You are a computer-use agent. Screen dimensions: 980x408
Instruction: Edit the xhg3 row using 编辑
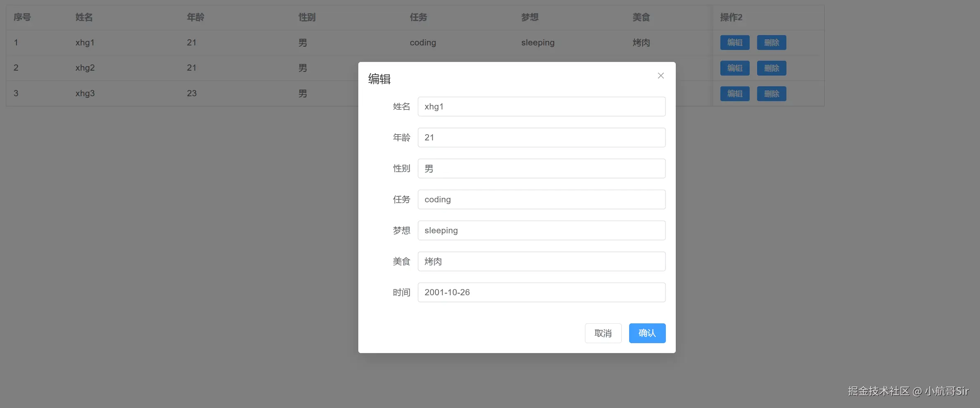coord(735,94)
